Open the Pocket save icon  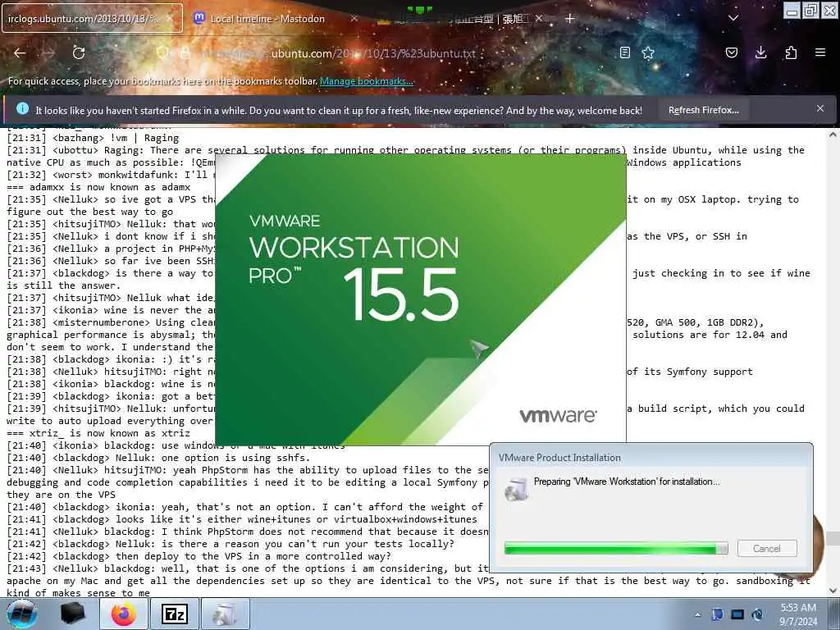click(732, 52)
